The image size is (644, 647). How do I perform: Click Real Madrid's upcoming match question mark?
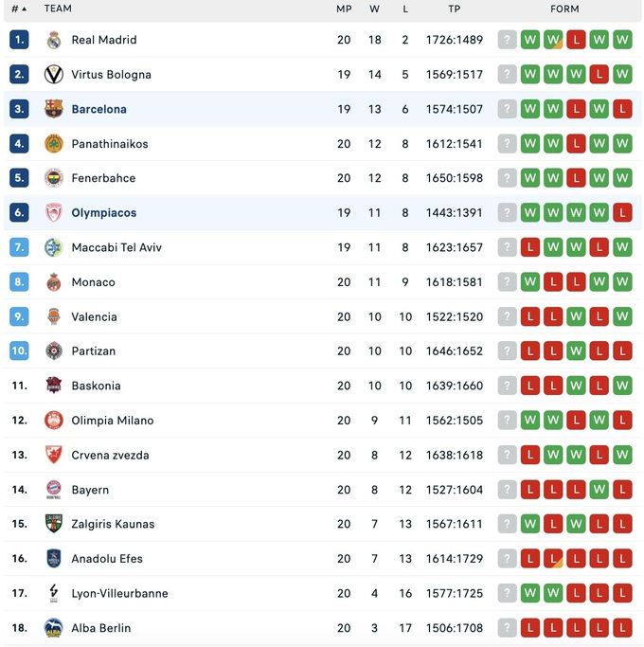click(508, 40)
